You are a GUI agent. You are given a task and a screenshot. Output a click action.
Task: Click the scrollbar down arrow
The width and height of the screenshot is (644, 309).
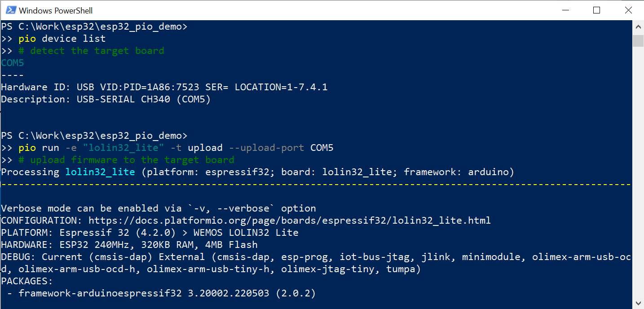point(638,304)
